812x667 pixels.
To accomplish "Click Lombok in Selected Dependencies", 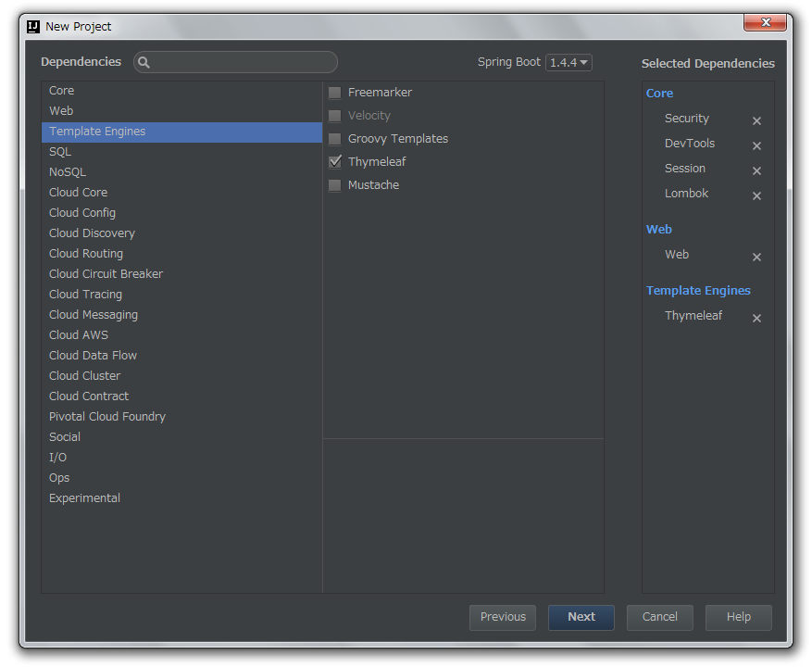I will point(686,194).
